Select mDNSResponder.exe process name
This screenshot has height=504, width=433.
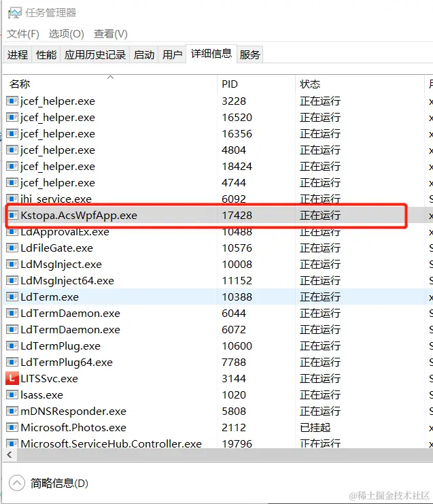click(x=73, y=411)
